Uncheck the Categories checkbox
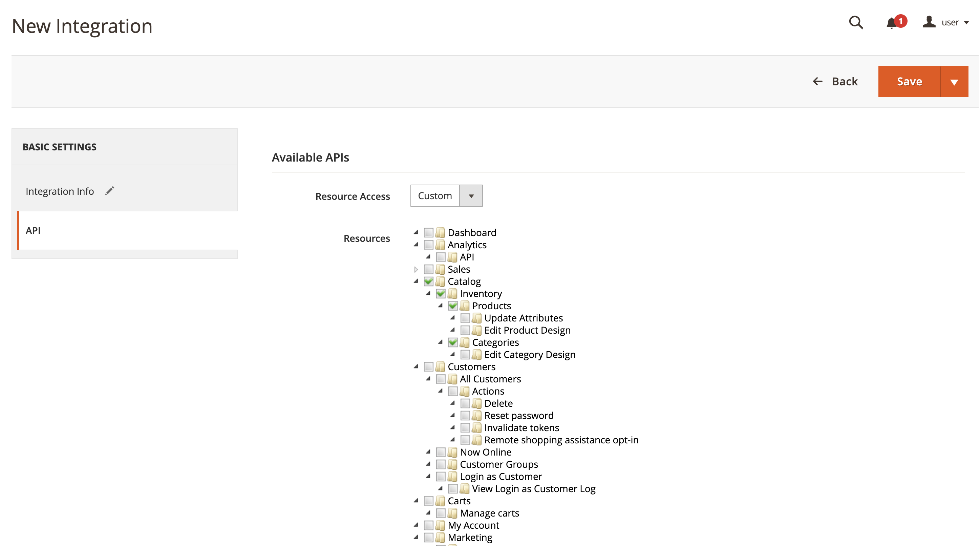 point(453,342)
